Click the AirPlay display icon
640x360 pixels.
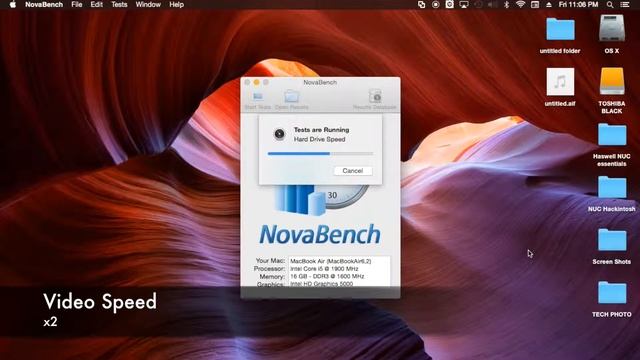pyautogui.click(x=464, y=4)
